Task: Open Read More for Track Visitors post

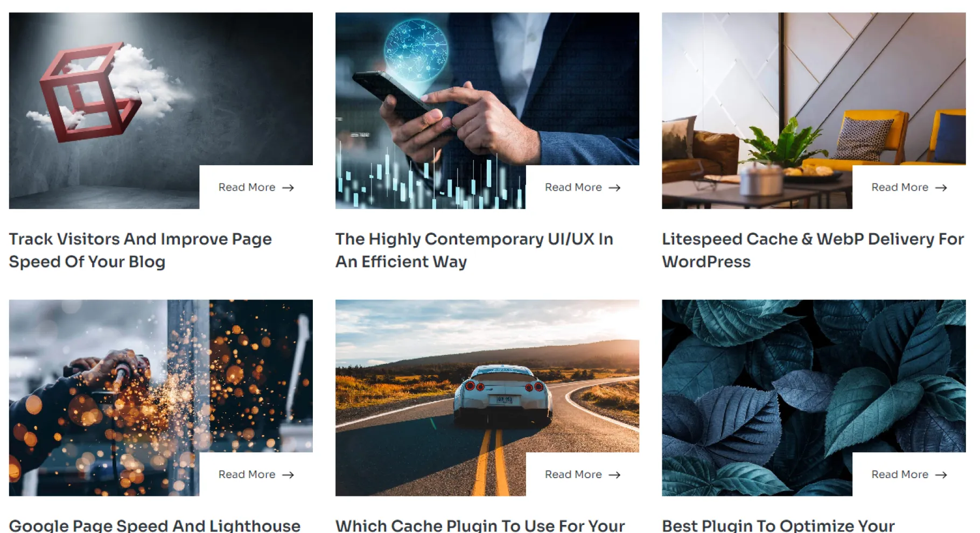Action: click(256, 187)
